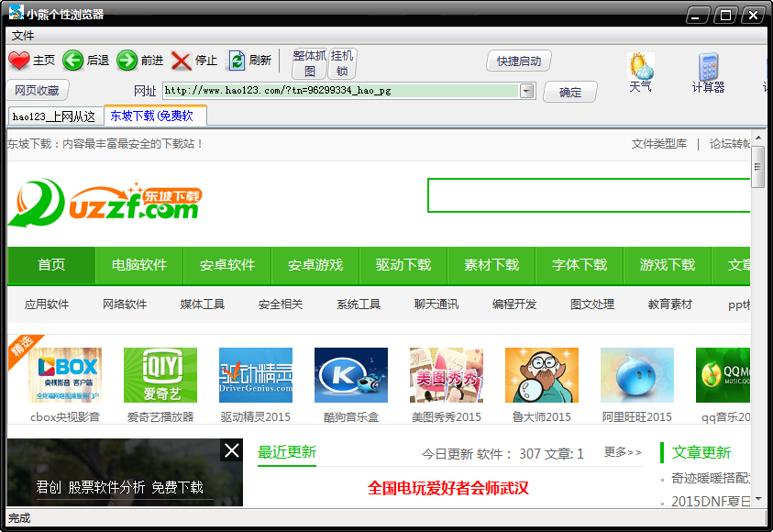Open the 2015DNF夏日 article link

(711, 502)
